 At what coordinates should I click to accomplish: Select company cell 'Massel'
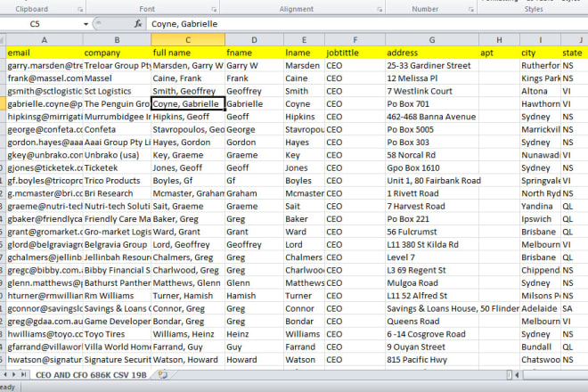pos(117,78)
